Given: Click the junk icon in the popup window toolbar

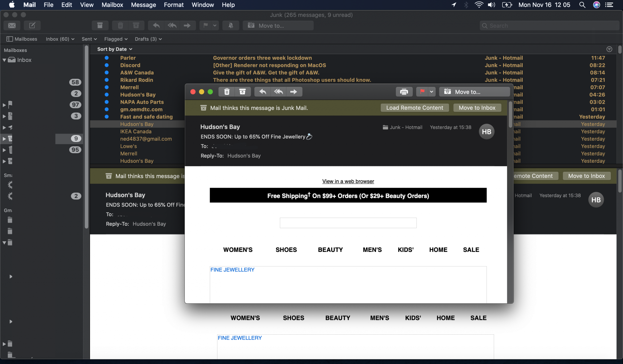Looking at the screenshot, I should coord(242,92).
